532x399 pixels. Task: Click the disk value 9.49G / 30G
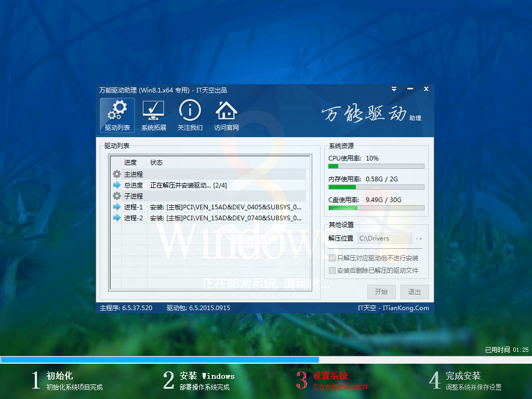pos(383,200)
